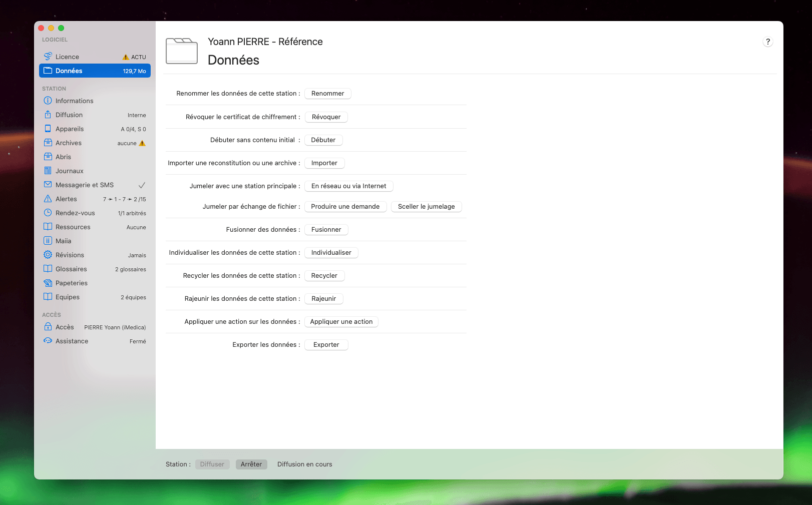The width and height of the screenshot is (812, 505).
Task: Open the Informations section
Action: tap(74, 101)
